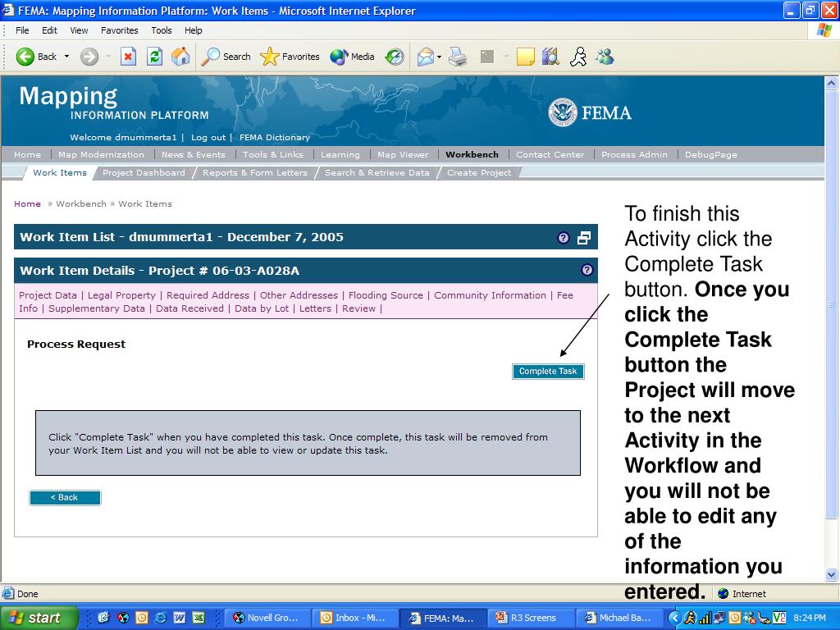Click the page scrollbar up arrow
This screenshot has width=840, height=630.
(831, 83)
